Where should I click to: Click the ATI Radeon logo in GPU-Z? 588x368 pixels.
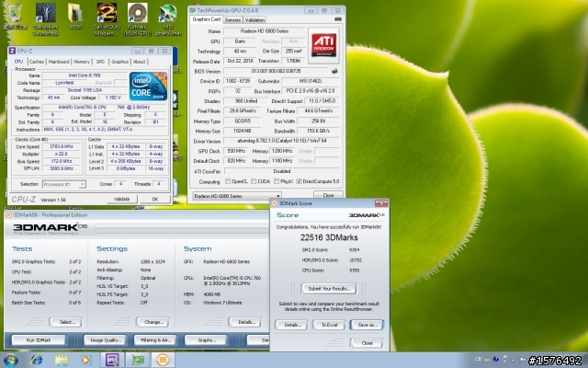324,45
